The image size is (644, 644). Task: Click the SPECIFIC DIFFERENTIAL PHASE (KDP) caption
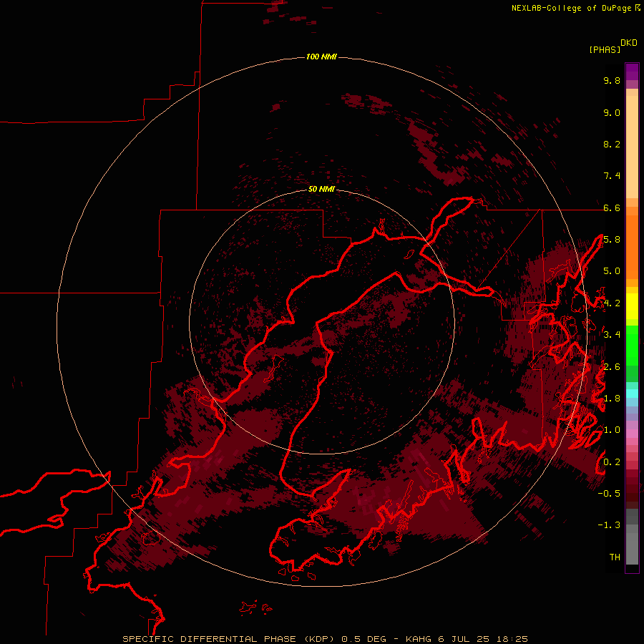point(229,639)
